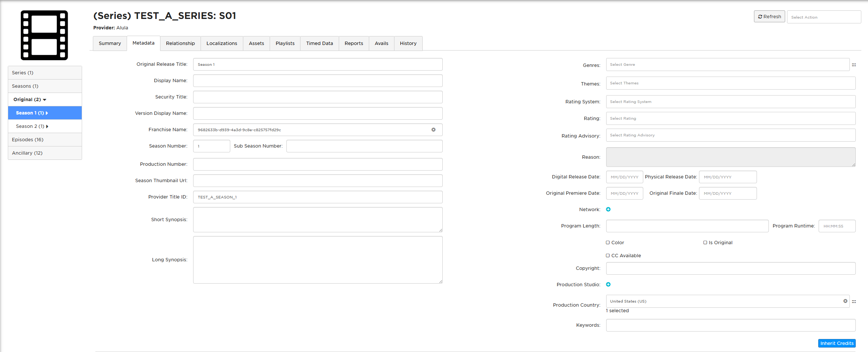The width and height of the screenshot is (868, 352).
Task: Toggle the Is Original checkbox
Action: tap(705, 242)
